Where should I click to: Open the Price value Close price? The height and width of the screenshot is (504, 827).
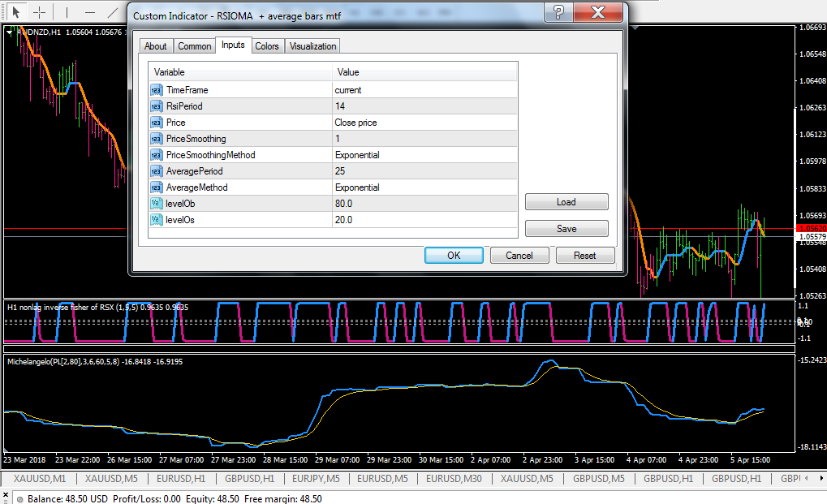[424, 123]
